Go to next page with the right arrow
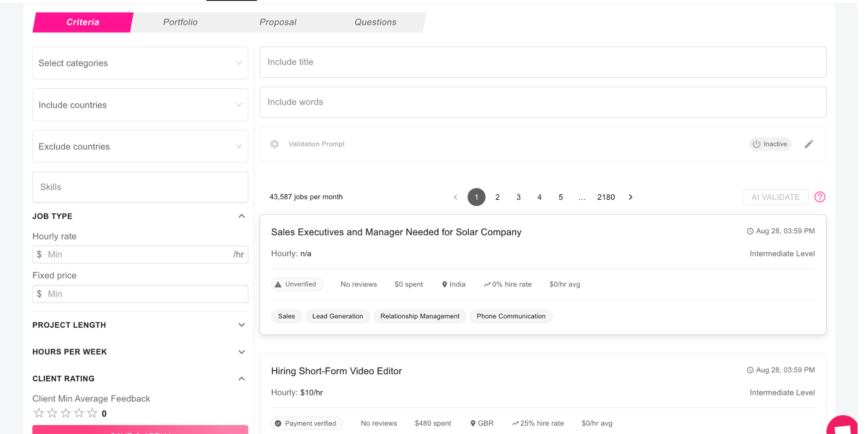Image resolution: width=868 pixels, height=434 pixels. (630, 197)
